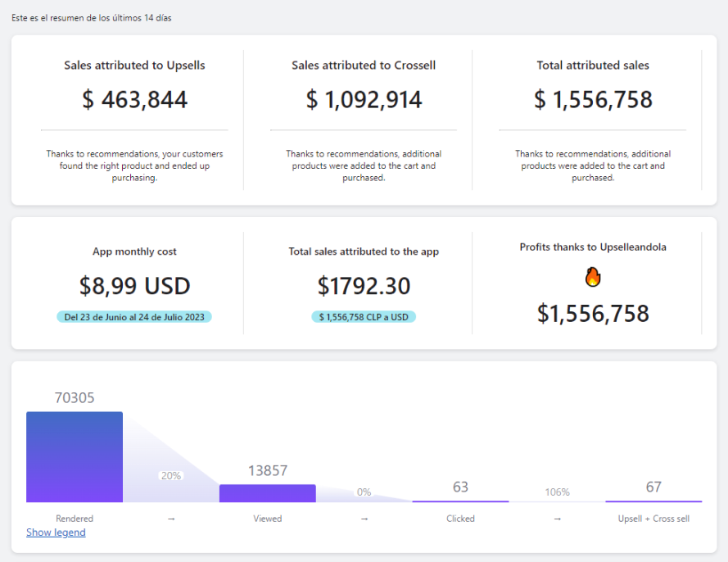
Task: Click the arrow between Viewed and Clicked
Action: [x=364, y=519]
